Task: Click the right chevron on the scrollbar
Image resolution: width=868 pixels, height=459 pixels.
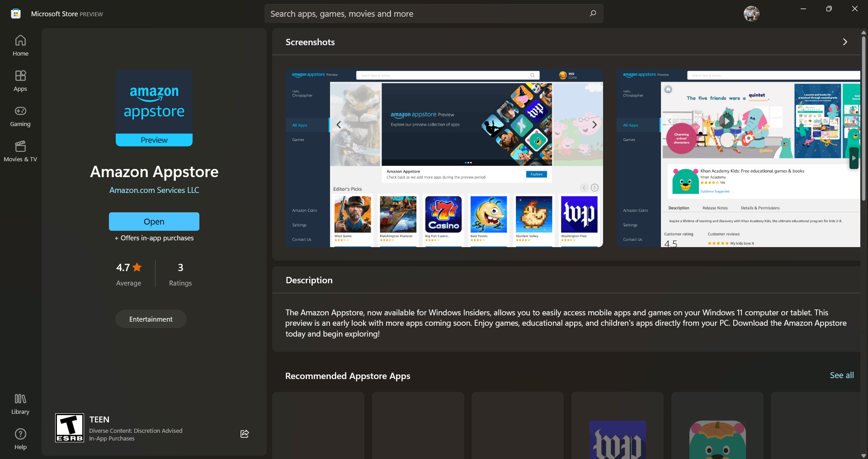Action: coord(854,159)
